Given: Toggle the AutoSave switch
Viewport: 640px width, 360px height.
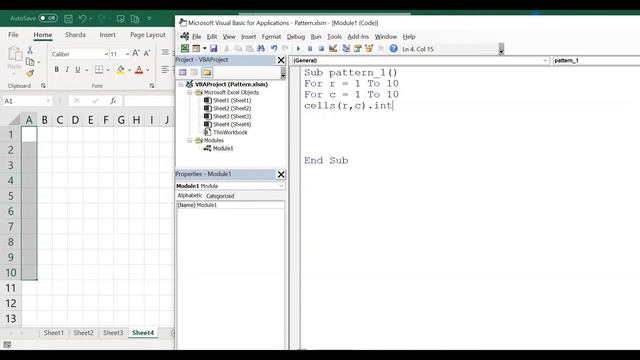Looking at the screenshot, I should pyautogui.click(x=48, y=18).
